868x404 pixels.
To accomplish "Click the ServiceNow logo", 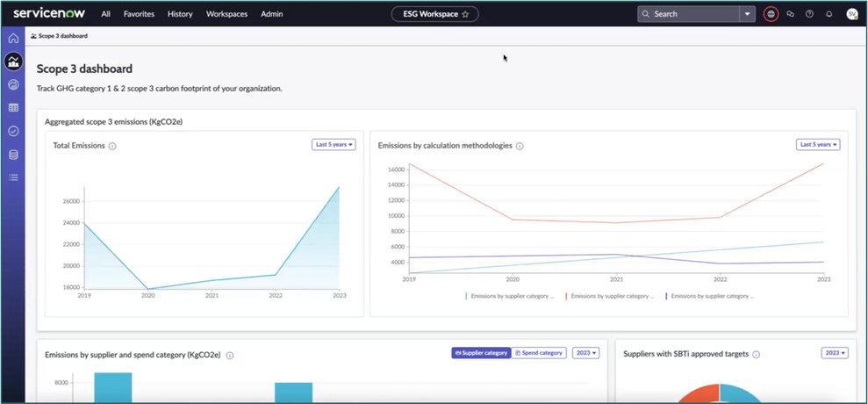I will coord(51,14).
